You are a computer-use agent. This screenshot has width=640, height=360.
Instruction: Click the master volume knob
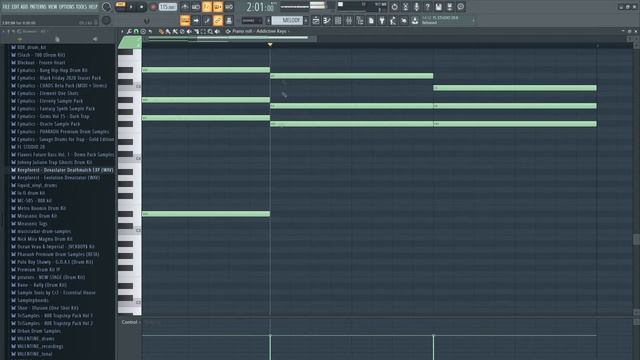point(106,7)
